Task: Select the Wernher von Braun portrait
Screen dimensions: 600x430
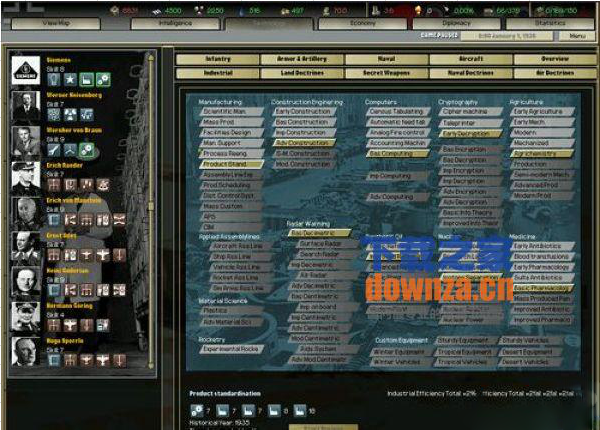Action: coord(26,140)
